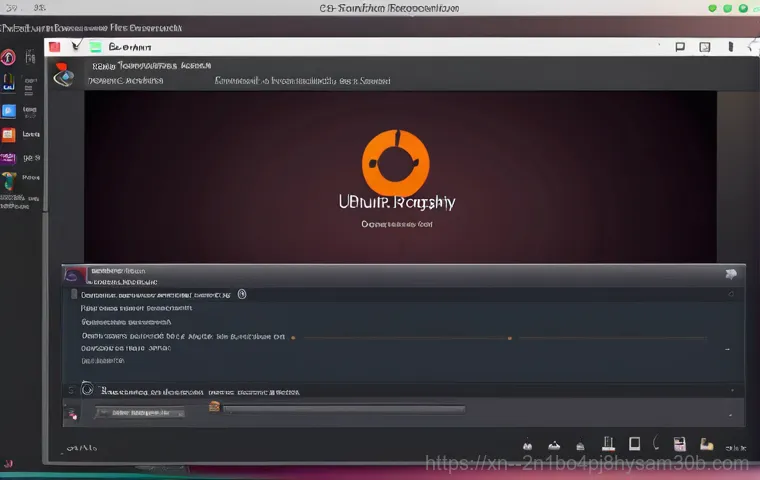Screen dimensions: 760x480
Task: Click the red and blue app logo below toolbar
Action: click(63, 75)
